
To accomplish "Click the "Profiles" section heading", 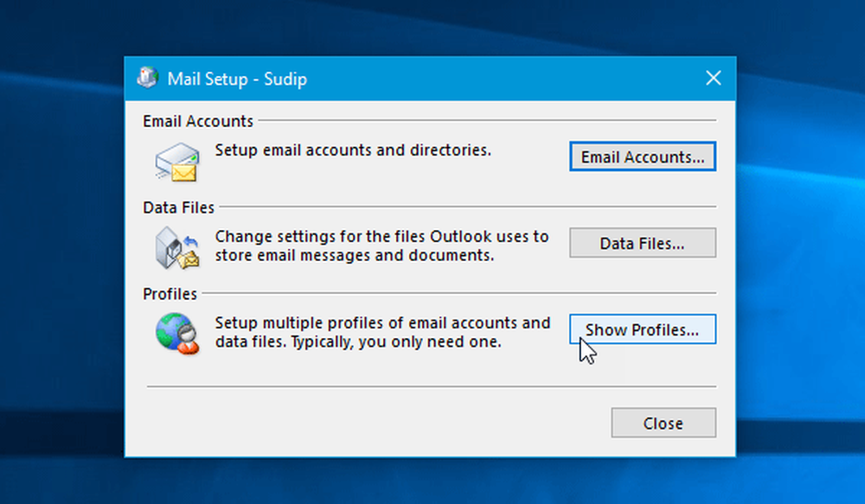I will [x=170, y=294].
